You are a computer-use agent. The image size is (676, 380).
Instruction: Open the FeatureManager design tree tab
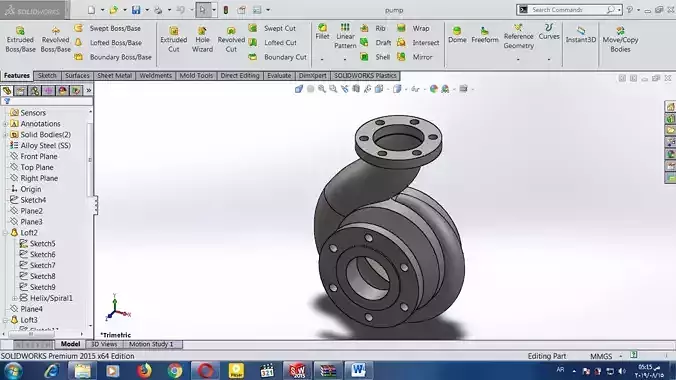pos(7,91)
